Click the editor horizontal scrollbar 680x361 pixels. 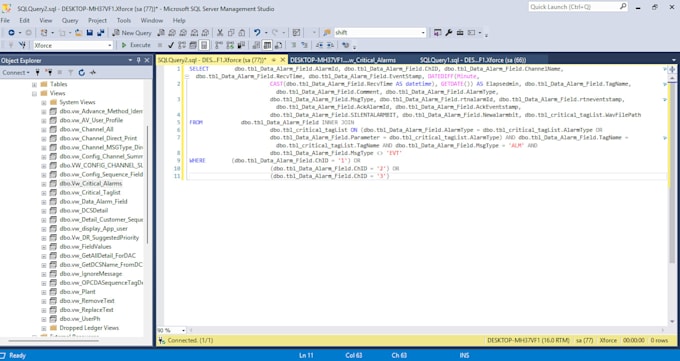click(427, 331)
